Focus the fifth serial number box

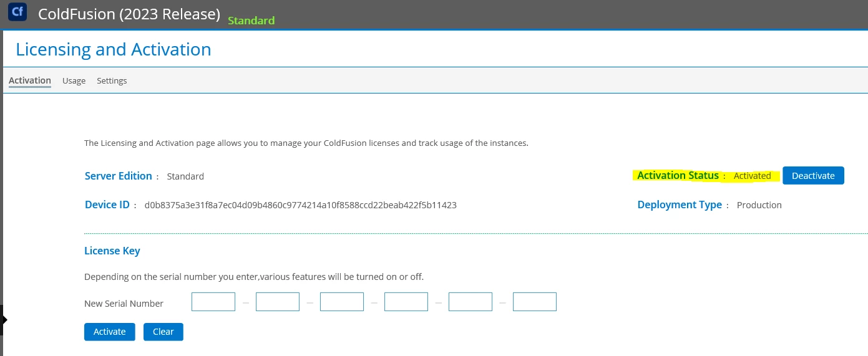click(x=471, y=302)
